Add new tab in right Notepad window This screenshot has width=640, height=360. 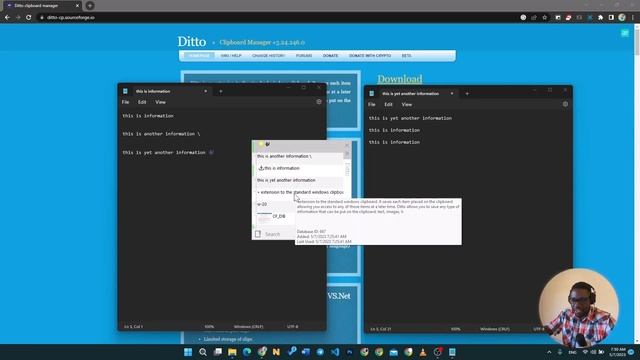[467, 93]
